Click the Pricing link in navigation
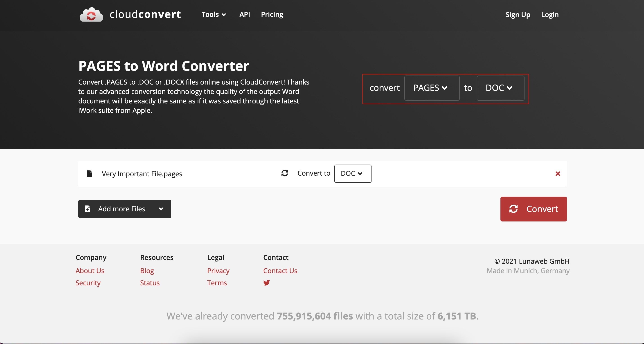 (272, 14)
